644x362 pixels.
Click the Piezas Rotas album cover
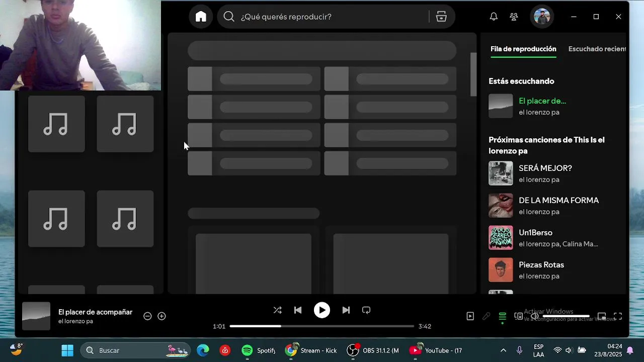pos(501,270)
